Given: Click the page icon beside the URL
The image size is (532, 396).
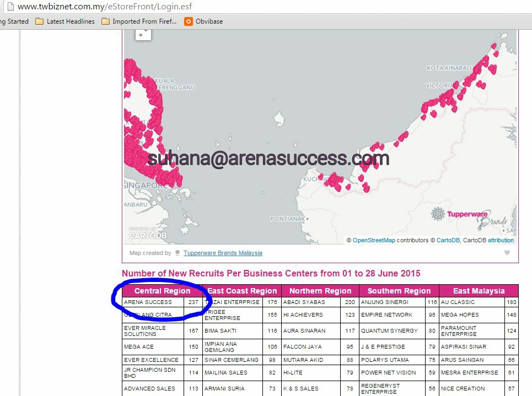Looking at the screenshot, I should point(10,6).
